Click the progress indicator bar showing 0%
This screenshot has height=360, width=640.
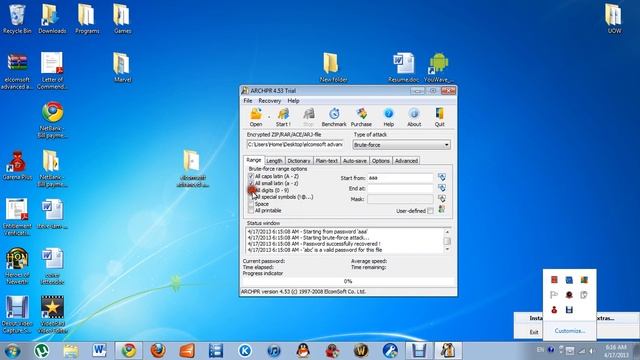click(x=348, y=281)
